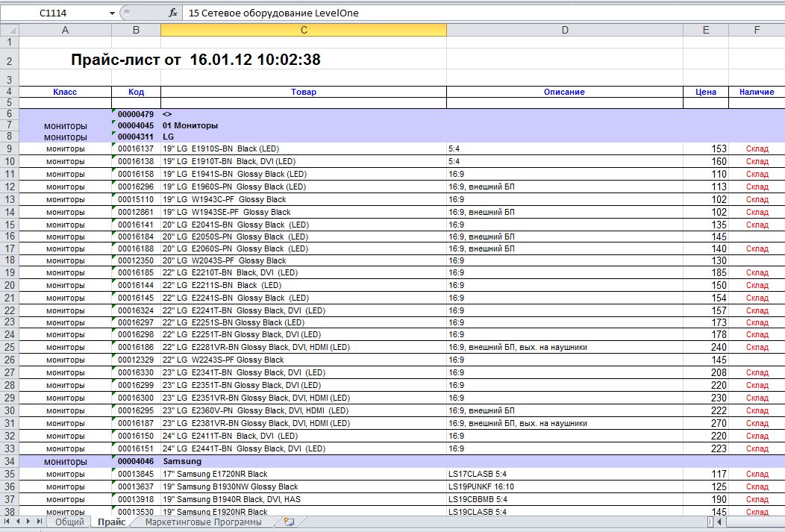Click Склад cell in row 17
Screen dimensions: 785x532
click(x=757, y=248)
